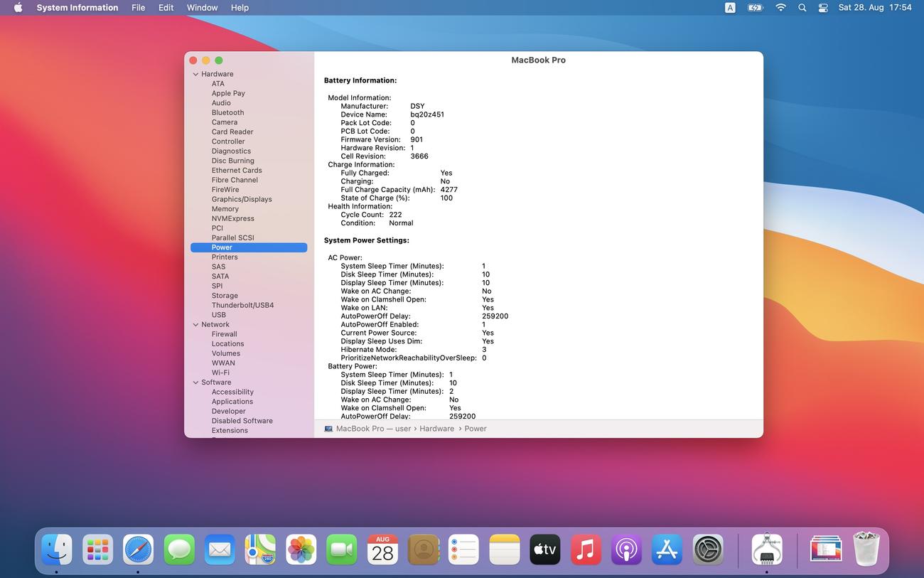
Task: Open the Help menu
Action: pos(240,7)
